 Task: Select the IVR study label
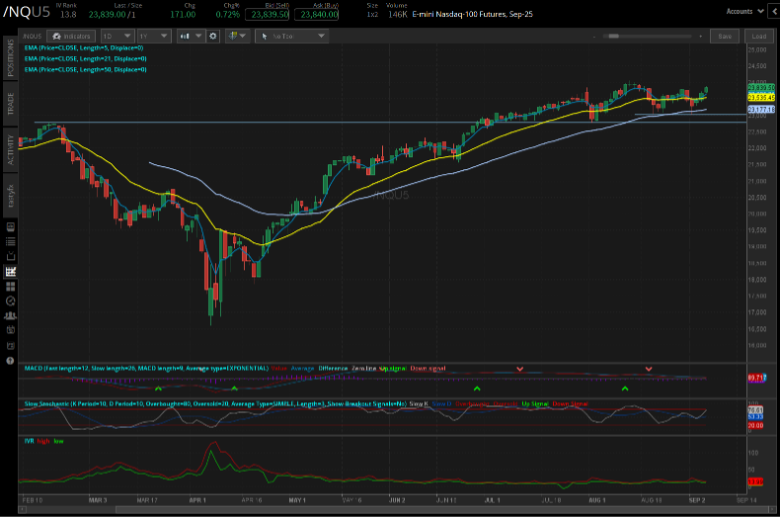point(29,441)
